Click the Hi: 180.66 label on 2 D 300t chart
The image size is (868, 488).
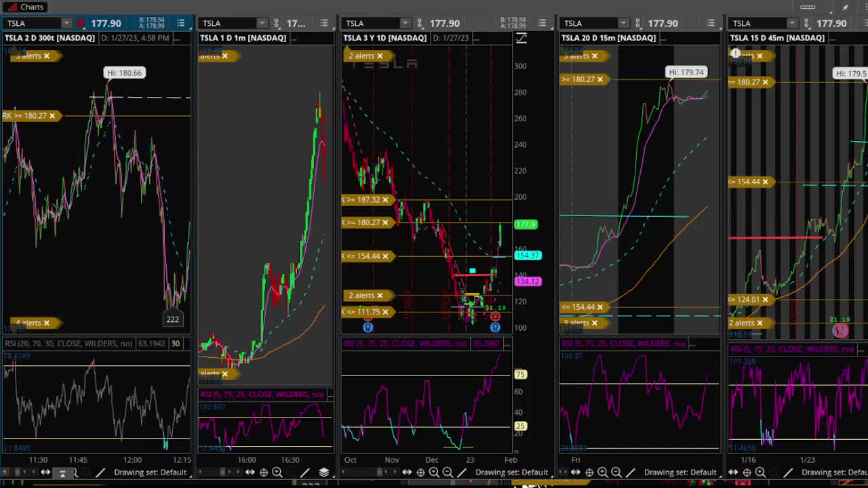click(x=125, y=73)
